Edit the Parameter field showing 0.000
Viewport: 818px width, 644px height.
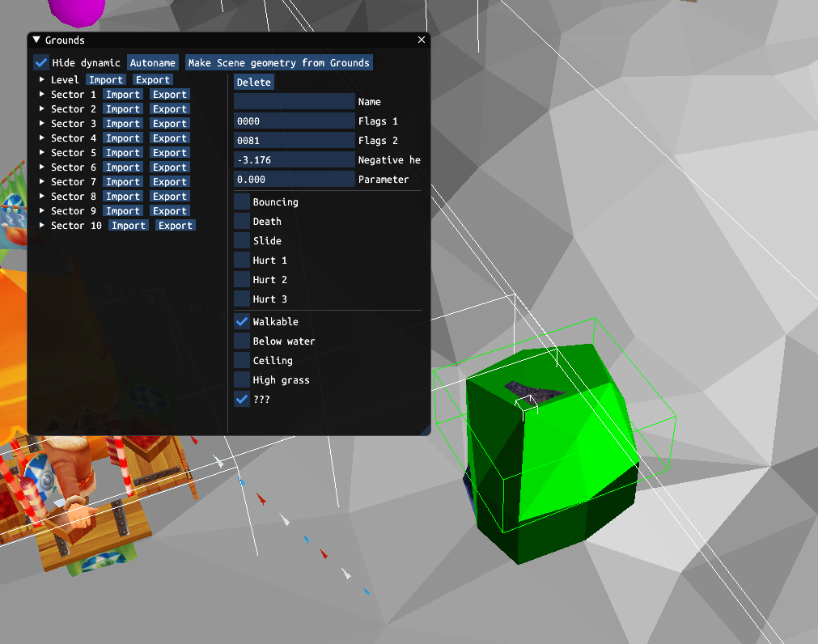[x=295, y=180]
